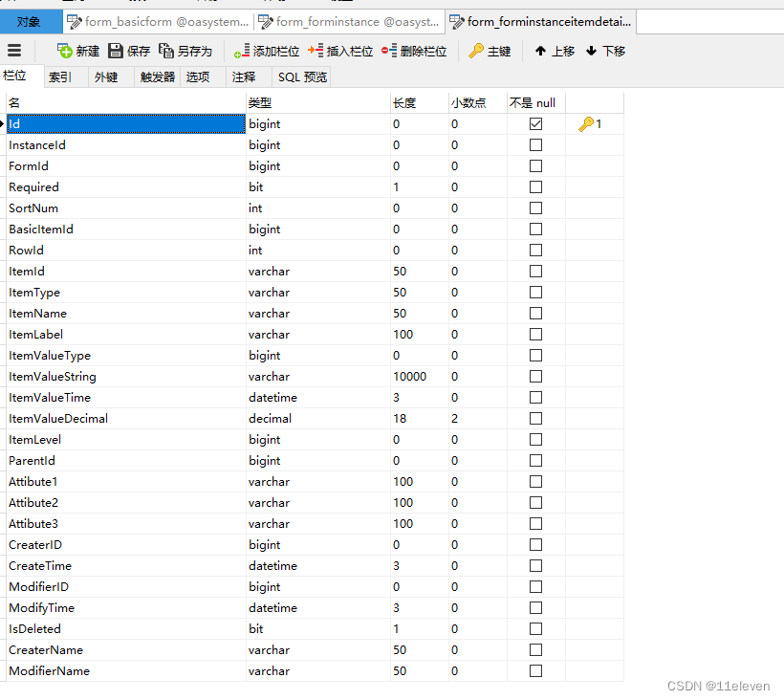The image size is (784, 700).
Task: Select the form_forminstanceitemdetail tab
Action: (x=540, y=22)
